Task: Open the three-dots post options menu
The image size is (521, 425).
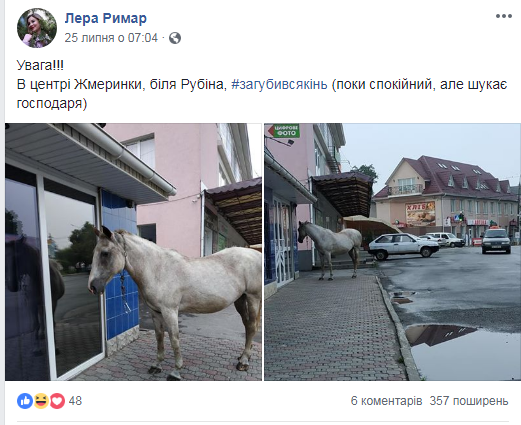Action: point(504,16)
